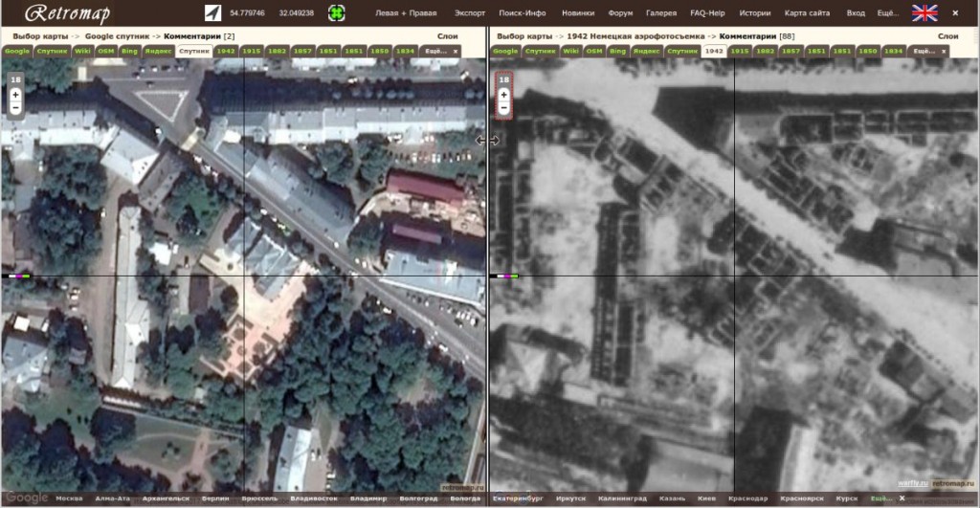Click the latitude value 54.779746
The image size is (980, 508).
click(247, 13)
